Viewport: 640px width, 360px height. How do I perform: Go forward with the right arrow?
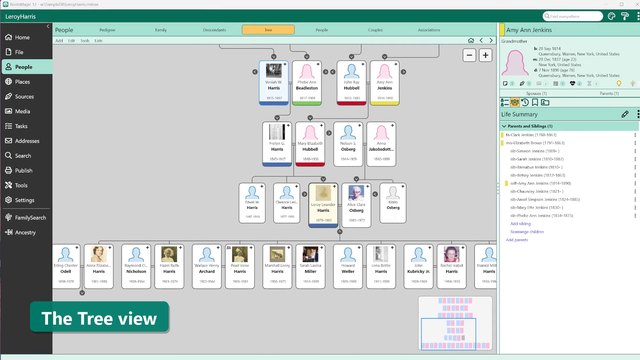[491, 40]
